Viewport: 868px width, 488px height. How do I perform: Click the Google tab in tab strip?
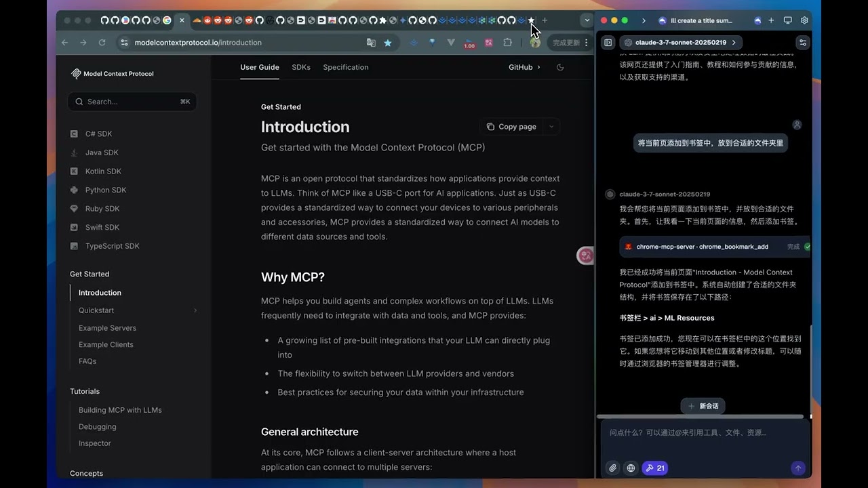click(167, 20)
